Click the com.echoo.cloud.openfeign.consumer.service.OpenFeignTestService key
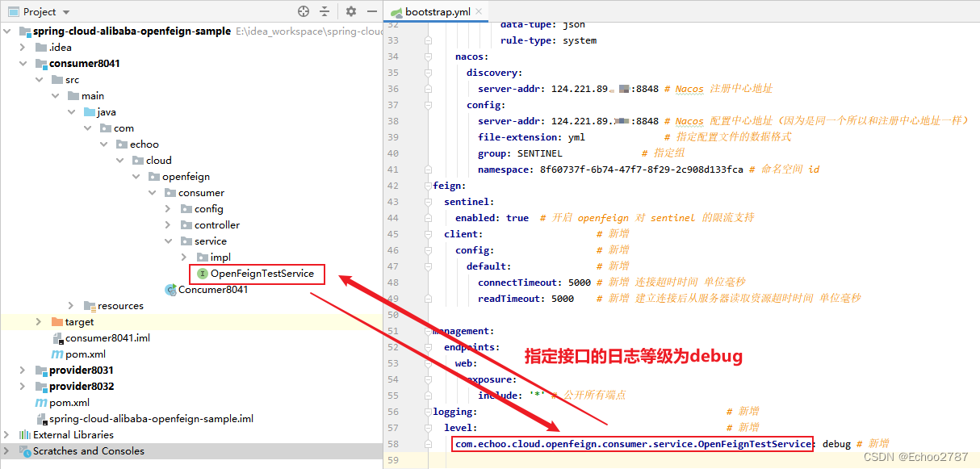Viewport: 980px width, 469px height. 633,444
